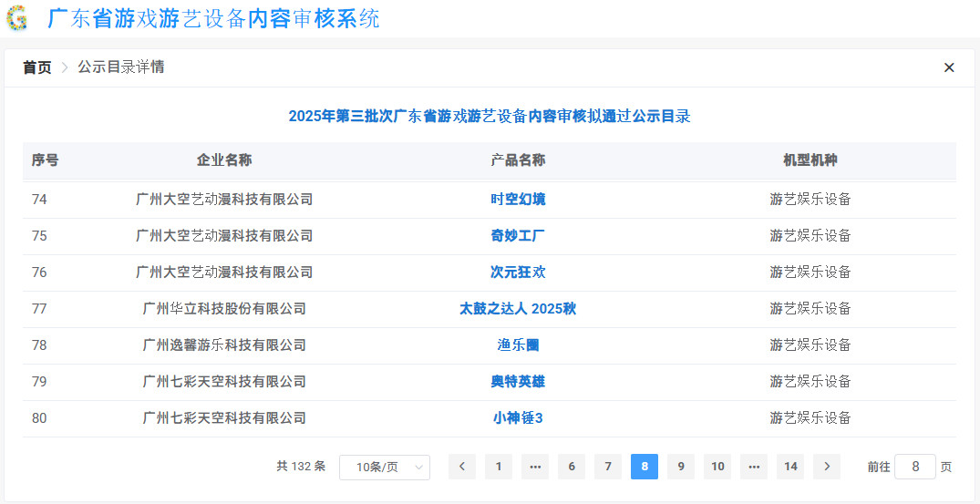
Task: Select page 14 in pagination
Action: (x=790, y=467)
